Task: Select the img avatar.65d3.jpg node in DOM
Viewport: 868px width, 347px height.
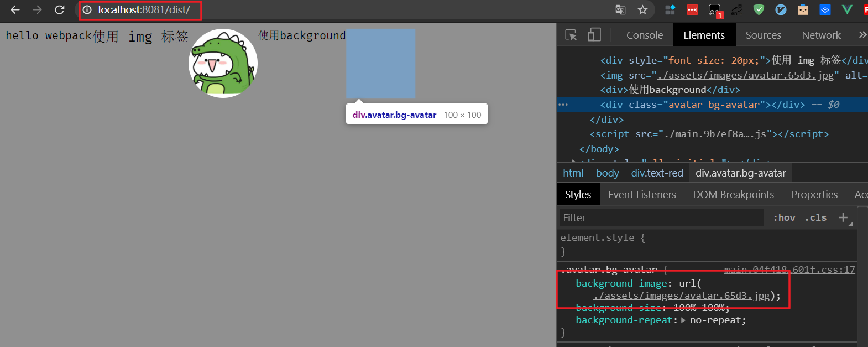Action: [712, 75]
